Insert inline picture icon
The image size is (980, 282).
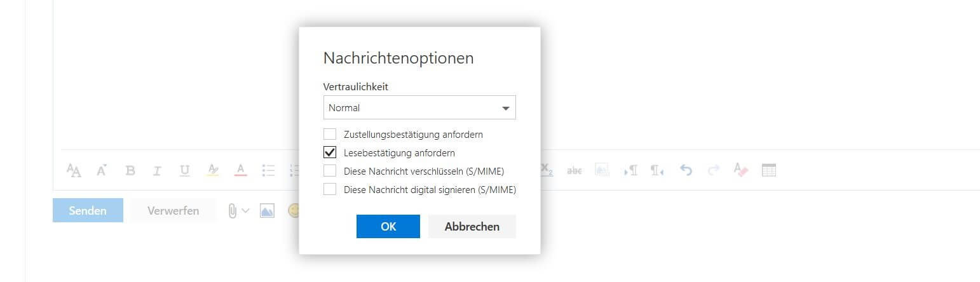point(267,211)
